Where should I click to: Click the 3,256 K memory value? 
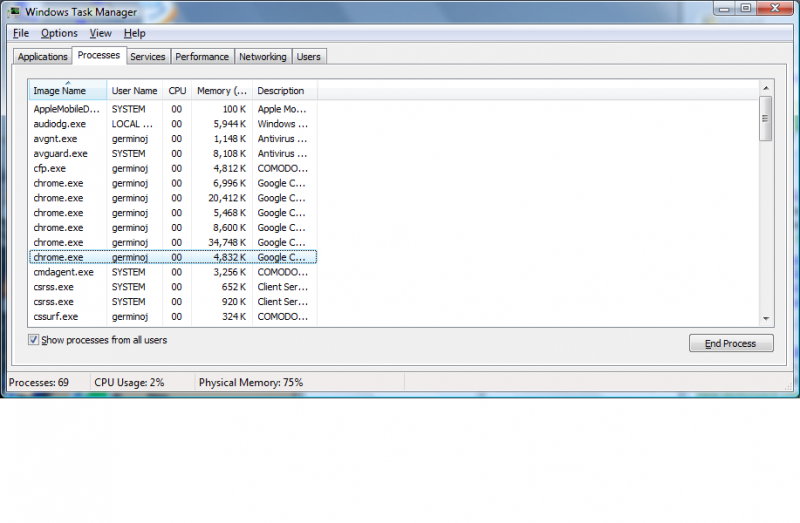pyautogui.click(x=230, y=272)
